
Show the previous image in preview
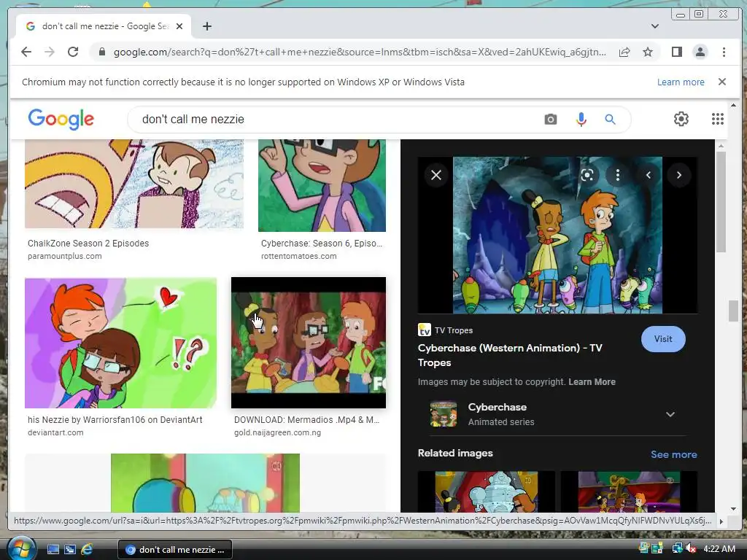pyautogui.click(x=649, y=175)
